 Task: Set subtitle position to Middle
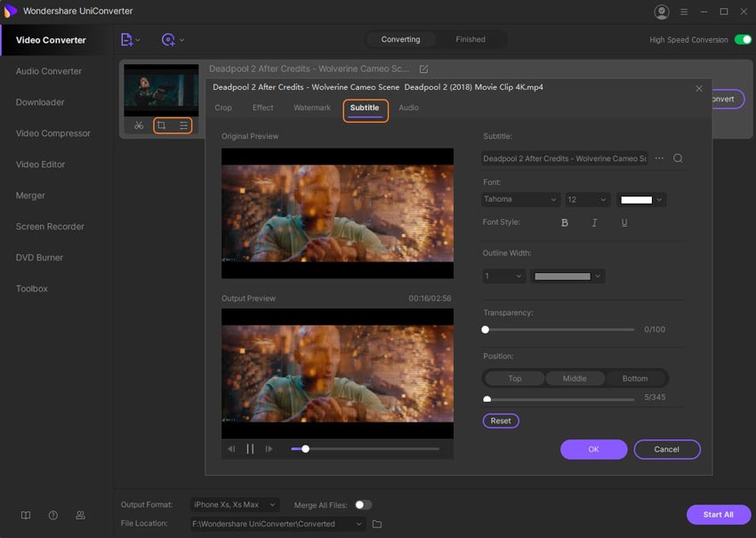(x=575, y=379)
